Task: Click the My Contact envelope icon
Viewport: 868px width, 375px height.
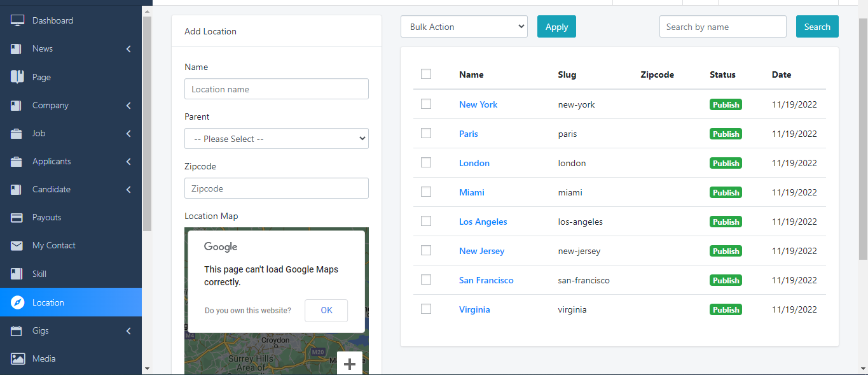Action: 18,246
